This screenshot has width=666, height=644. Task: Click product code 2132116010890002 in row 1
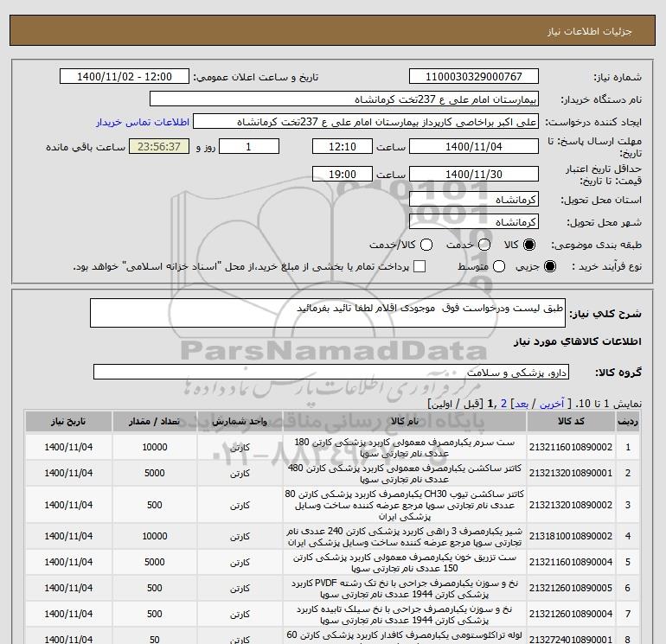pyautogui.click(x=571, y=447)
